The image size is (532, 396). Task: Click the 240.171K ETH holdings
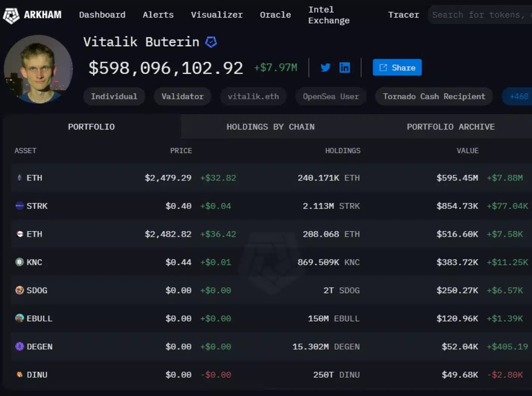click(x=329, y=178)
